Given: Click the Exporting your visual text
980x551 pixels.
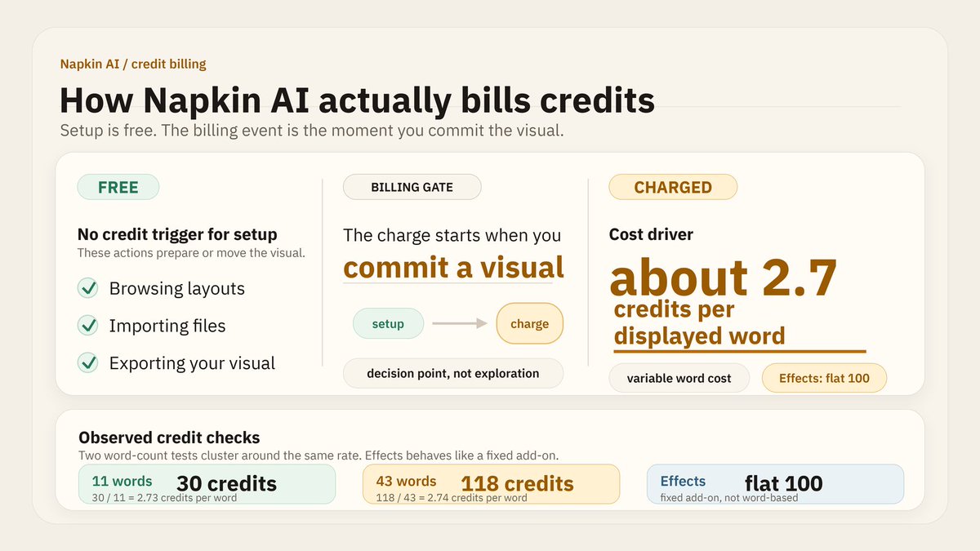Looking at the screenshot, I should pyautogui.click(x=192, y=363).
